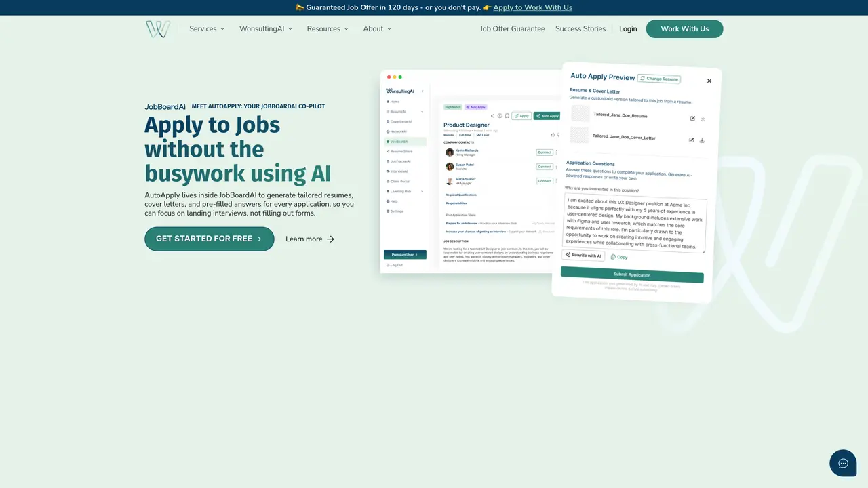Click the Login link

click(x=628, y=29)
